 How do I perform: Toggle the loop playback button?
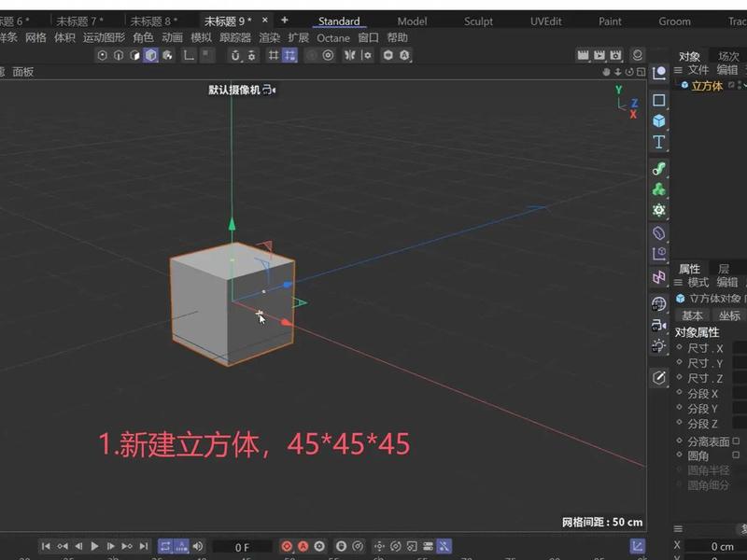tap(165, 546)
